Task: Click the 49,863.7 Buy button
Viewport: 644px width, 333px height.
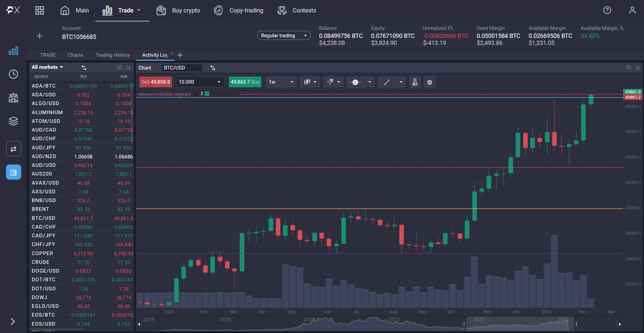Action: tap(245, 82)
